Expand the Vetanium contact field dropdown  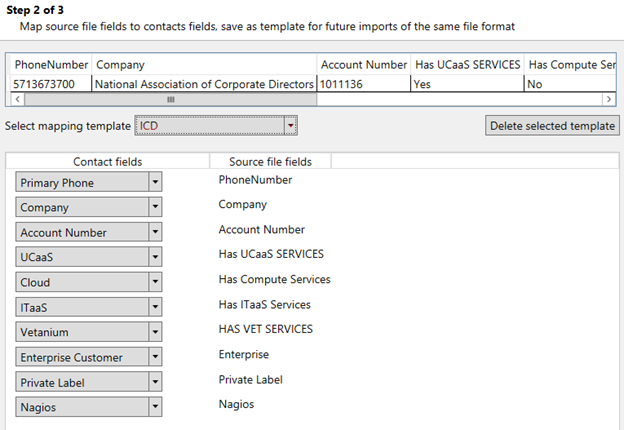(154, 333)
